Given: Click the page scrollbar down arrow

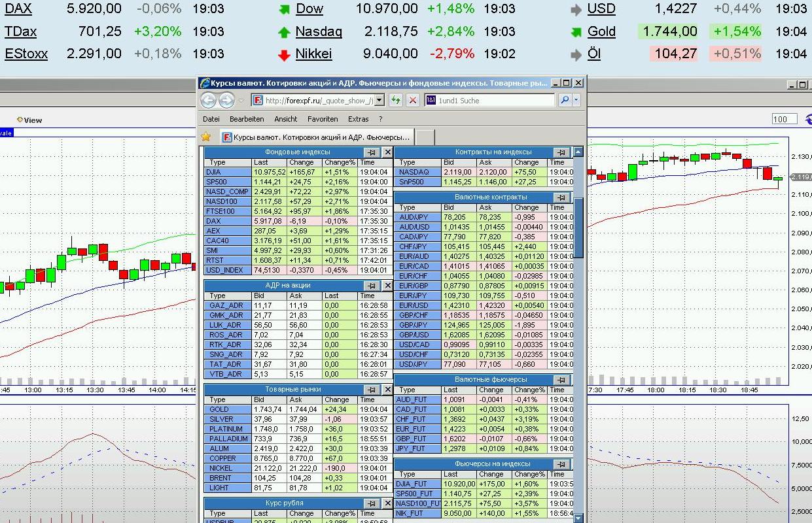Looking at the screenshot, I should pyautogui.click(x=578, y=518).
